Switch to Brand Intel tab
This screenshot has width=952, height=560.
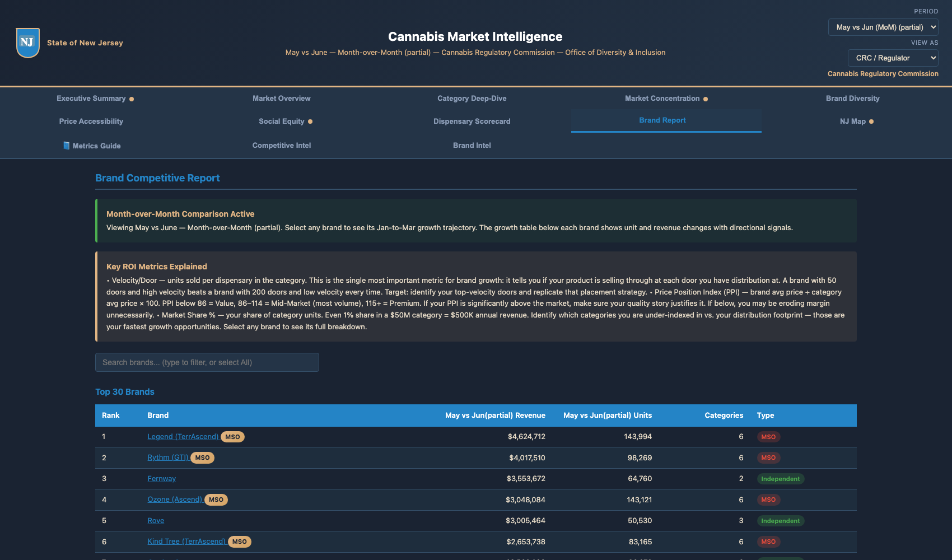tap(472, 146)
